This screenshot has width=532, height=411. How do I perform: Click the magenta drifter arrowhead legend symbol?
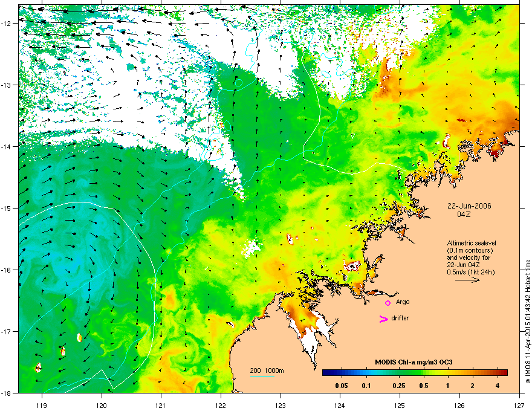coord(384,319)
